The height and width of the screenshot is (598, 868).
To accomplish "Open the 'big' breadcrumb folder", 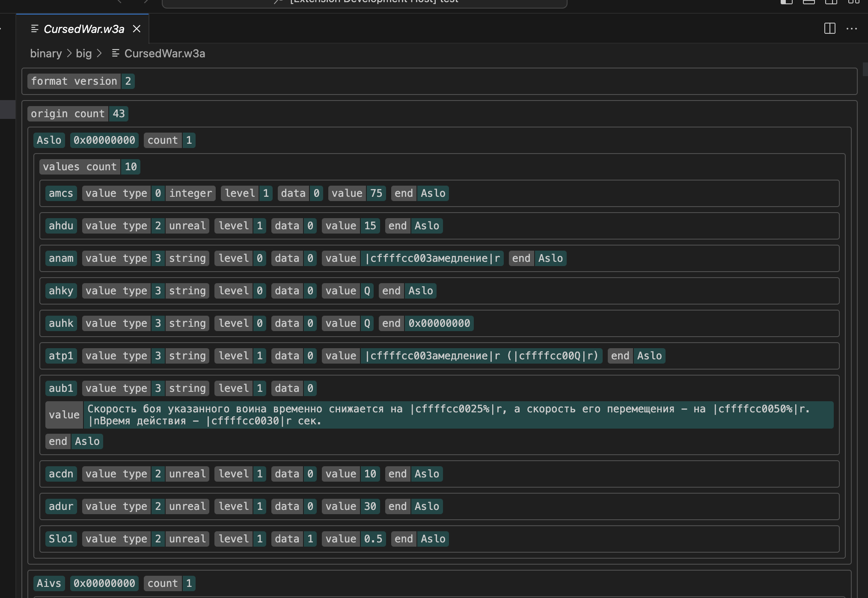I will pos(84,53).
